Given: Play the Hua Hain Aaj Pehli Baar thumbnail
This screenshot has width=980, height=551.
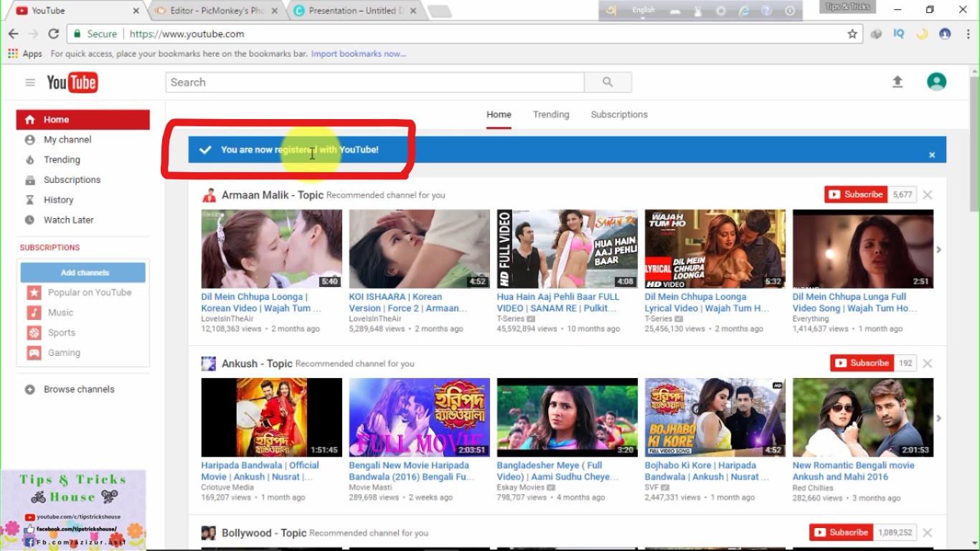Looking at the screenshot, I should click(x=567, y=249).
